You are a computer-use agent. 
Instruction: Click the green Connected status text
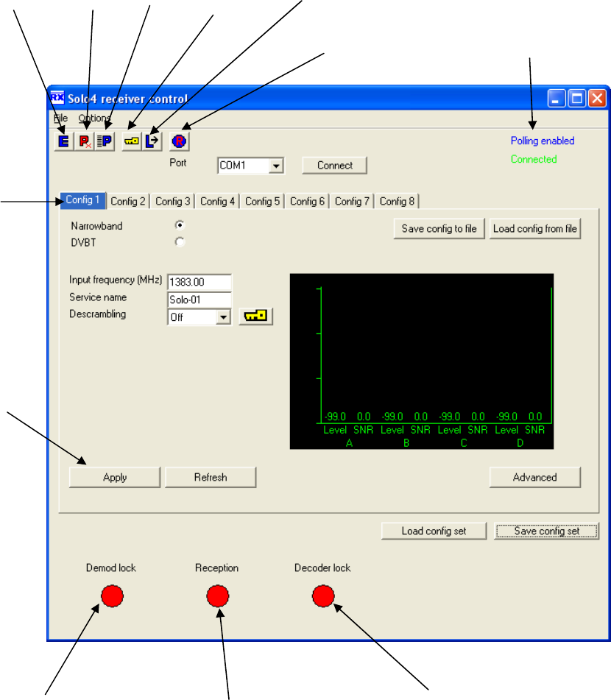tap(534, 159)
